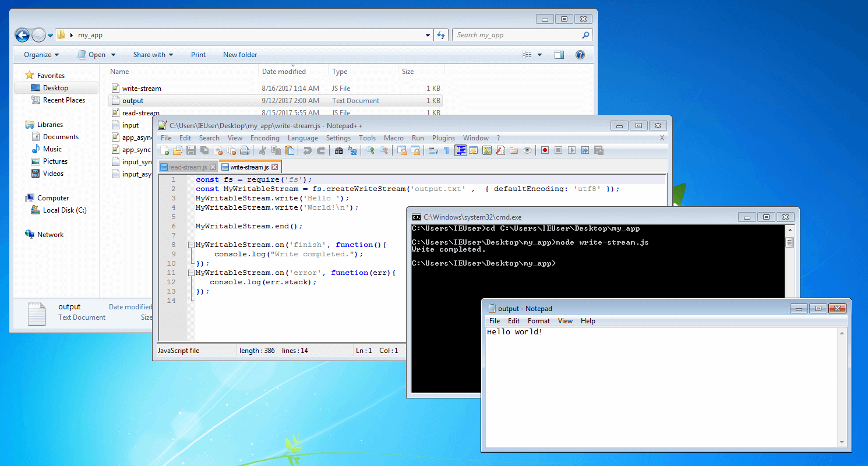Screen dimensions: 868x466
Task: Toggle the Explorer preview pane button
Action: (559, 55)
